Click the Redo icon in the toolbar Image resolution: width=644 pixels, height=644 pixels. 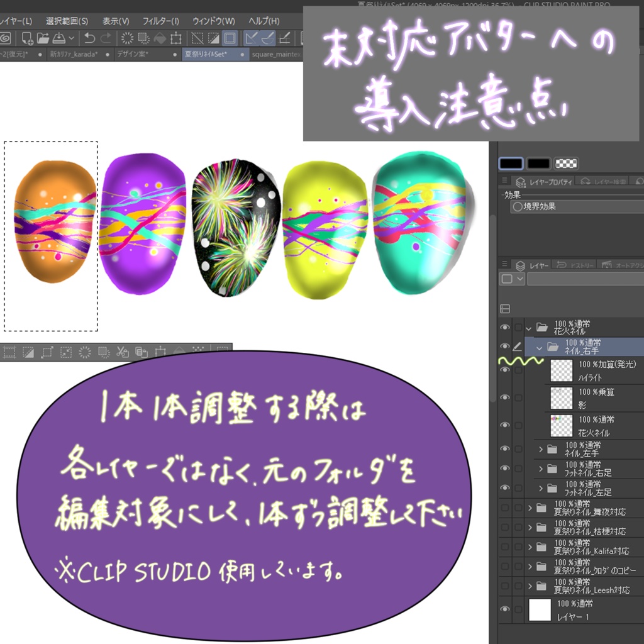107,38
